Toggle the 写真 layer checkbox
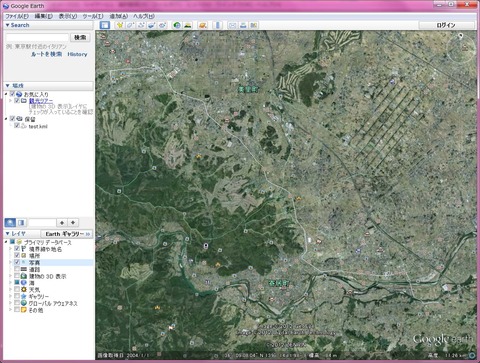Viewport: 480px width, 363px height. coord(17,262)
